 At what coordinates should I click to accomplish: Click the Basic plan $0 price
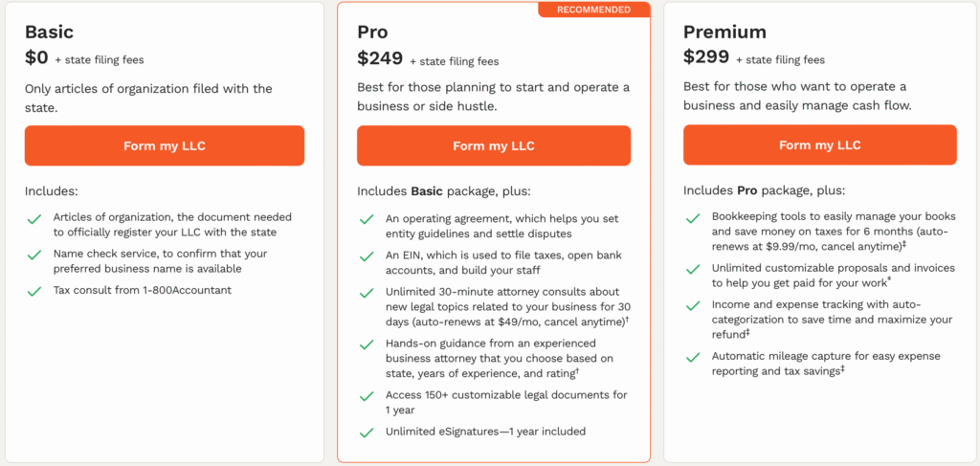click(36, 57)
